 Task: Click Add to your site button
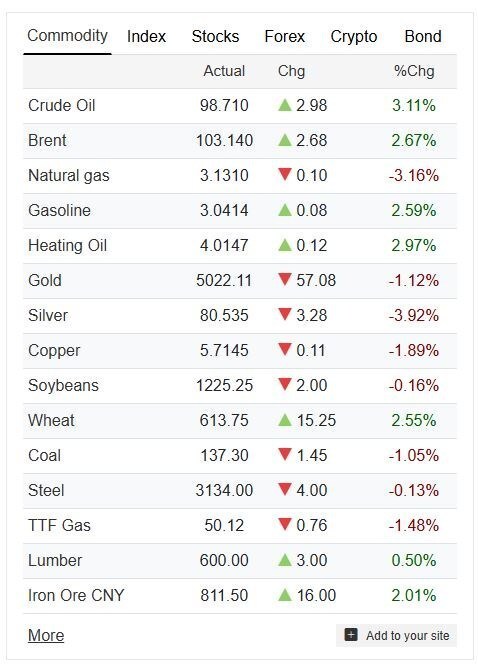[396, 635]
